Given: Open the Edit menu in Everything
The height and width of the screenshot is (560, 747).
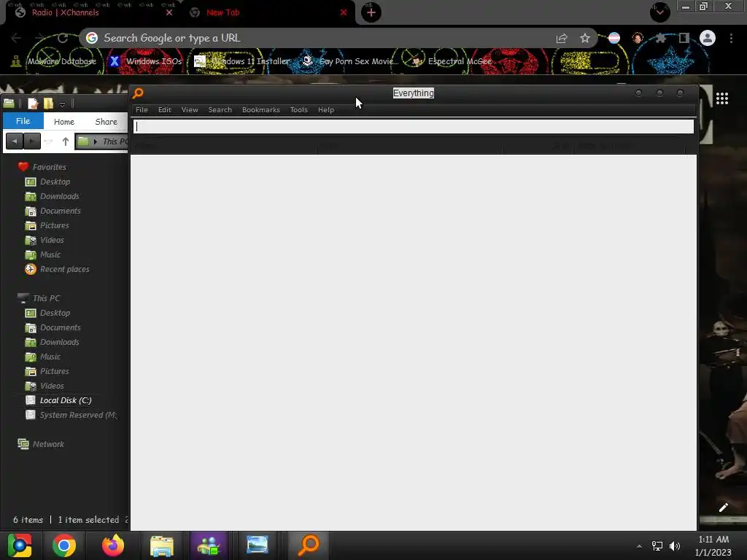Looking at the screenshot, I should point(164,109).
